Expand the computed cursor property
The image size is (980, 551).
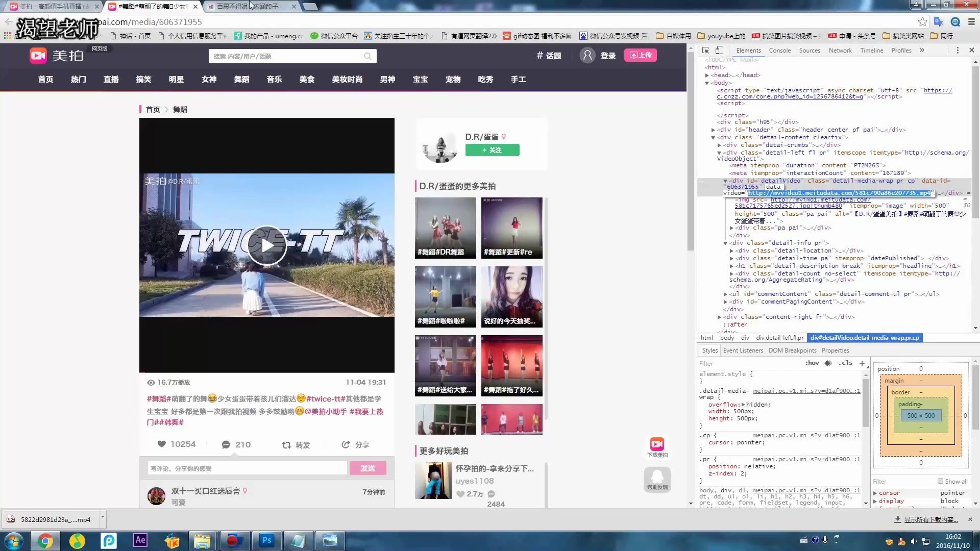875,493
